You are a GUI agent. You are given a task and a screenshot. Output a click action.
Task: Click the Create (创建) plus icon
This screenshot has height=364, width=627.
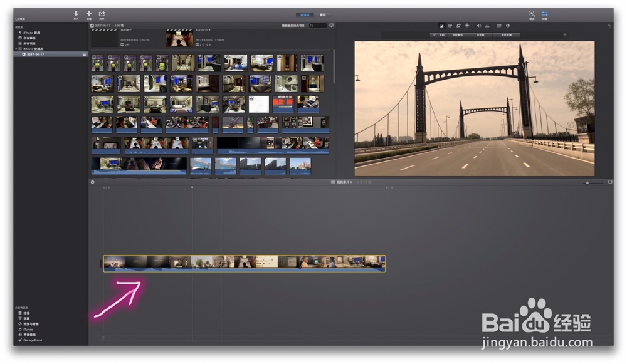coord(89,14)
